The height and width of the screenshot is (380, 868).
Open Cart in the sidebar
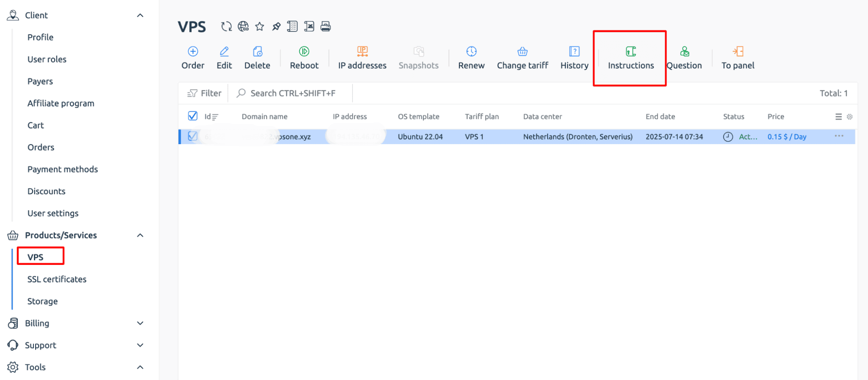pyautogui.click(x=36, y=126)
